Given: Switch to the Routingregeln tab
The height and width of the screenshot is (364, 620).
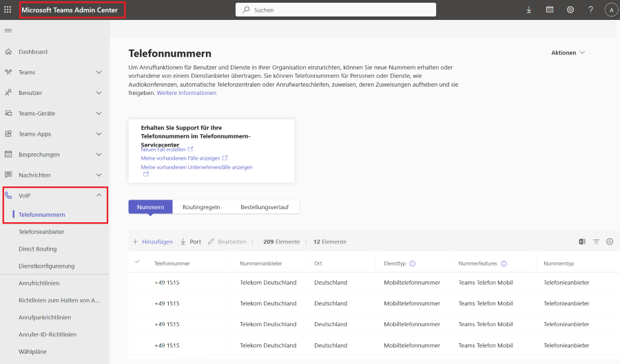Looking at the screenshot, I should click(201, 207).
